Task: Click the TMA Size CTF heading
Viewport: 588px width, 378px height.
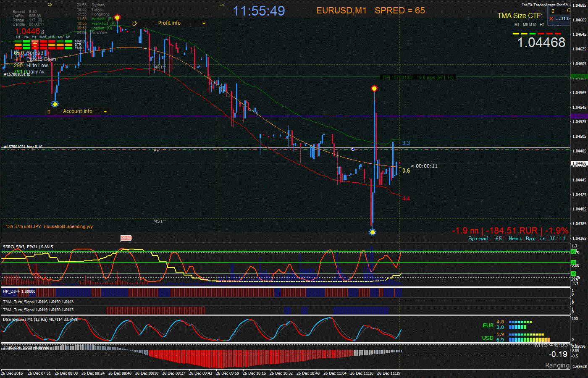Action: tap(520, 16)
